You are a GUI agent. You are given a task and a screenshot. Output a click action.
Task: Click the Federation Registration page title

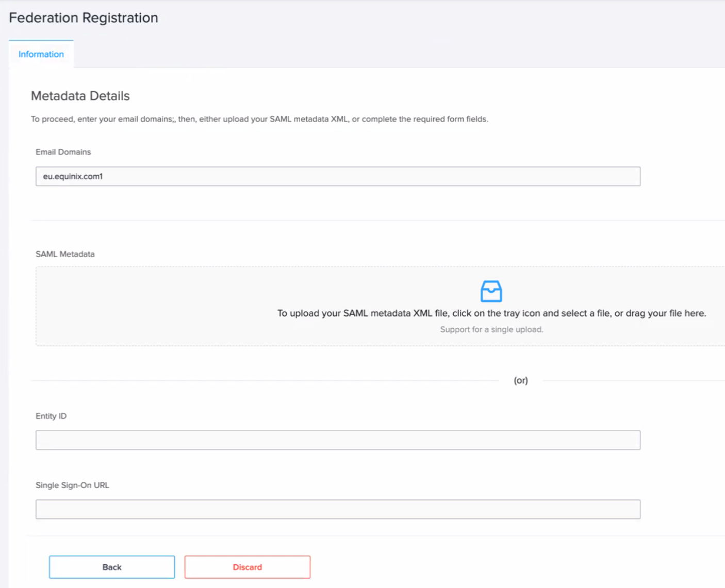[84, 18]
